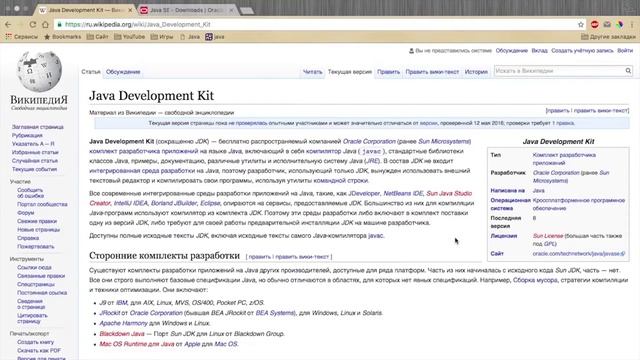Open Справка in sidebar
640x360 pixels.
[28, 238]
